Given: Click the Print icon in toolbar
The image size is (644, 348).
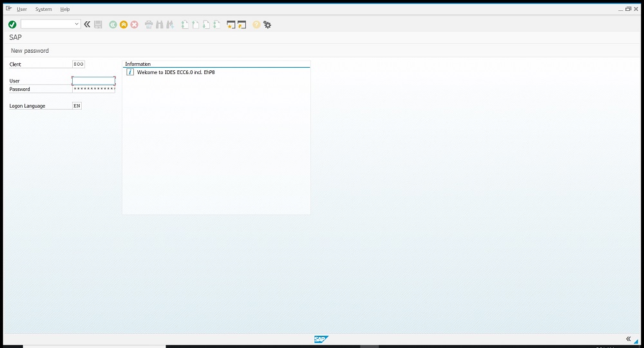Looking at the screenshot, I should (149, 24).
